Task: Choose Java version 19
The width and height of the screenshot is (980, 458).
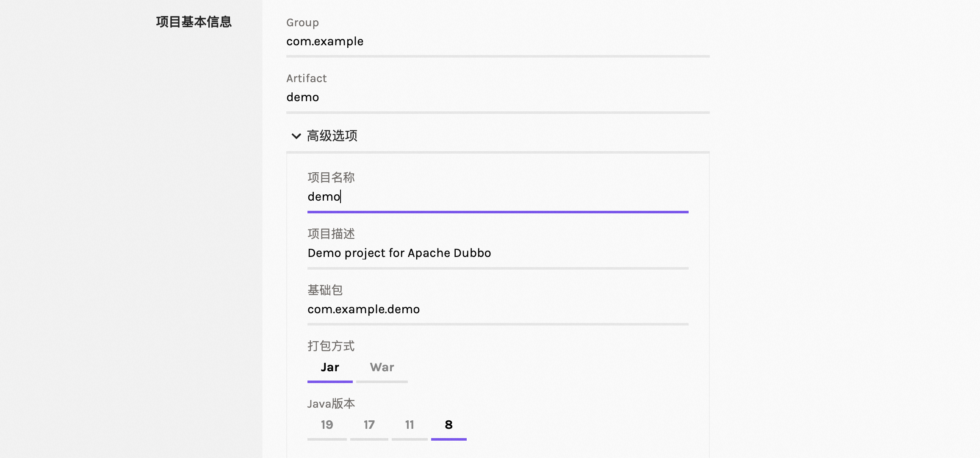Action: (327, 425)
